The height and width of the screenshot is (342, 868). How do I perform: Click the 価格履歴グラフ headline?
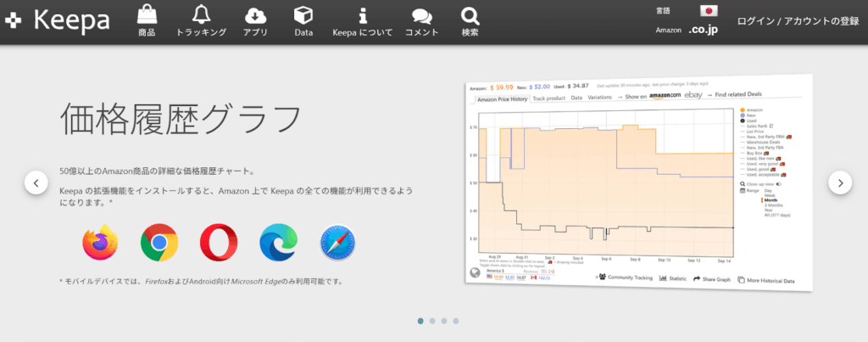coord(181,119)
